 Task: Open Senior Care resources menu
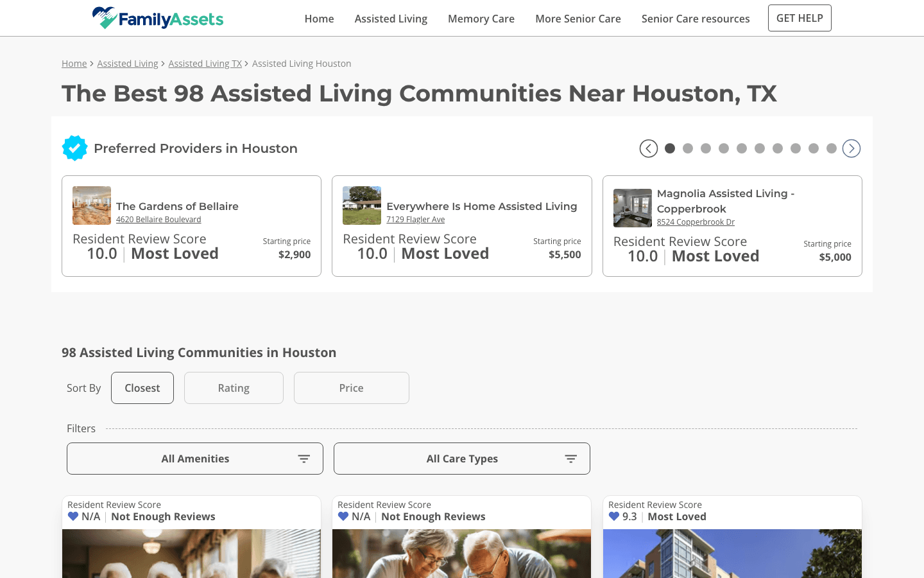click(696, 19)
